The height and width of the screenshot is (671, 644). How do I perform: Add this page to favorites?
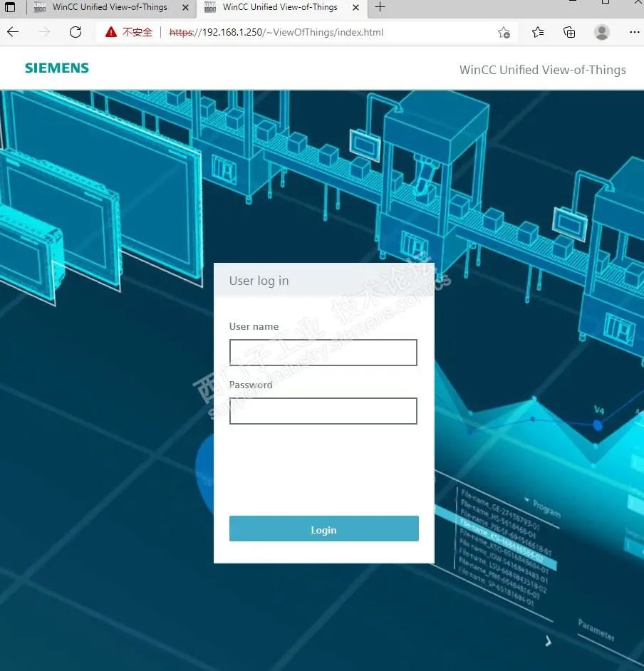point(504,32)
